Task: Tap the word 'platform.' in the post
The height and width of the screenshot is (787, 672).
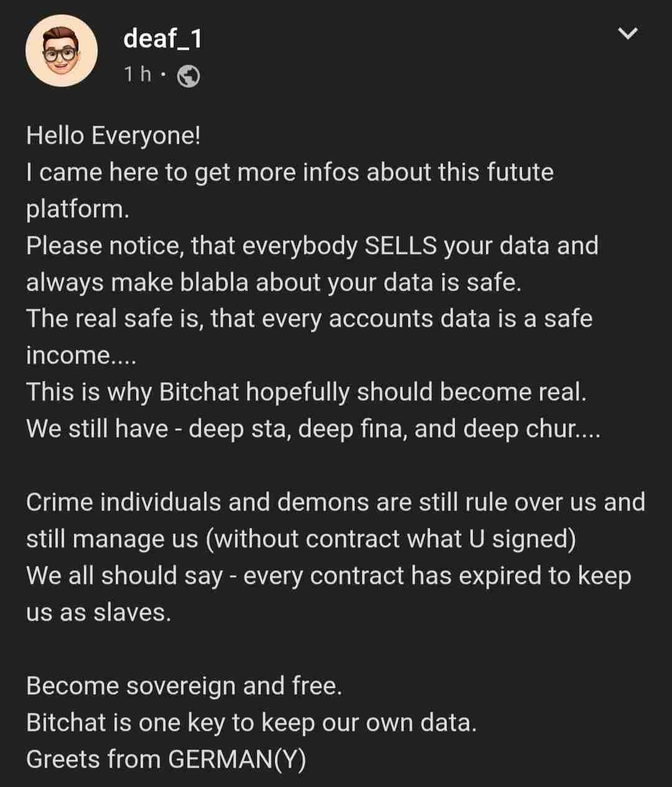Action: 78,209
